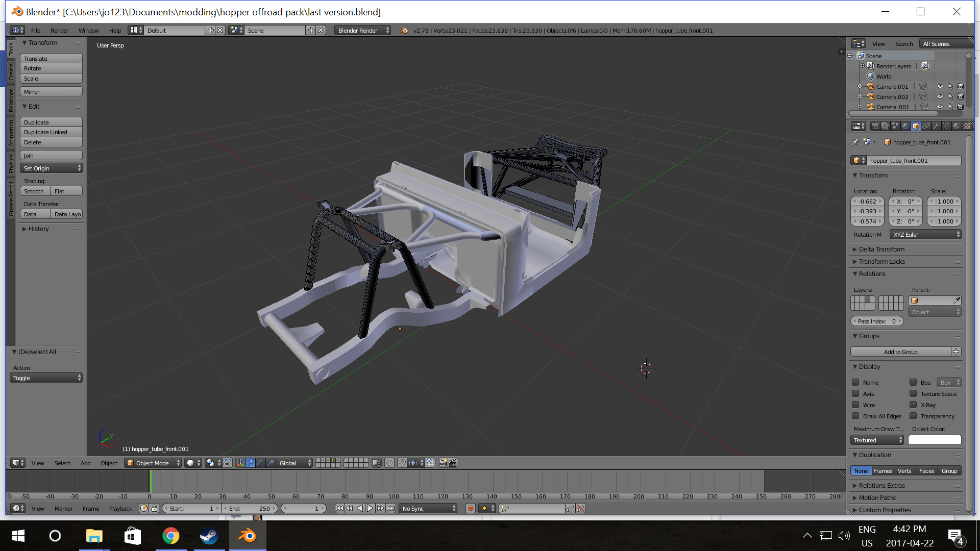Expand the Delta Transform panel

coord(881,249)
